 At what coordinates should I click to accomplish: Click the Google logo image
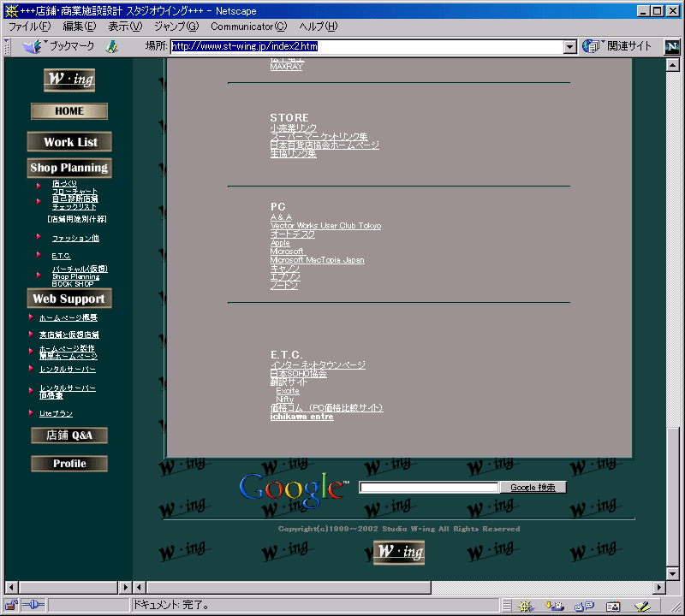click(x=294, y=489)
